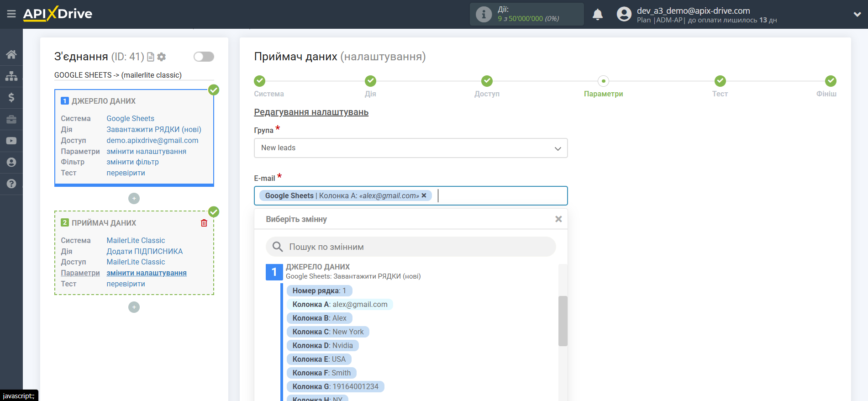Select variable 'Колонка A: alex@gmail.com'
868x401 pixels.
pyautogui.click(x=340, y=304)
